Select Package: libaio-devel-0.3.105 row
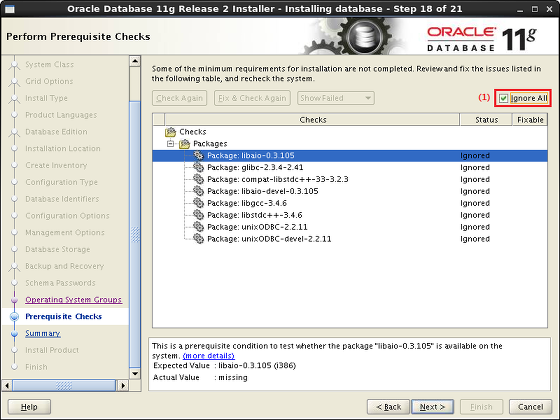The image size is (560, 420). click(x=350, y=191)
